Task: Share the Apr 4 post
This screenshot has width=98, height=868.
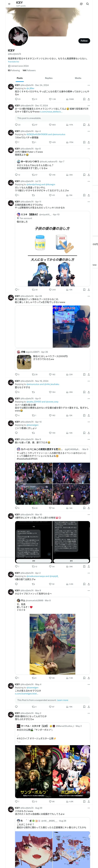Action: [89, 142]
